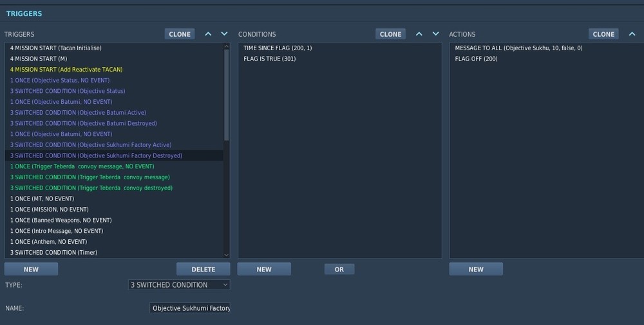Select trigger 1 ONCE (MISSION, NO EVENT)
The height and width of the screenshot is (325, 644).
114,210
